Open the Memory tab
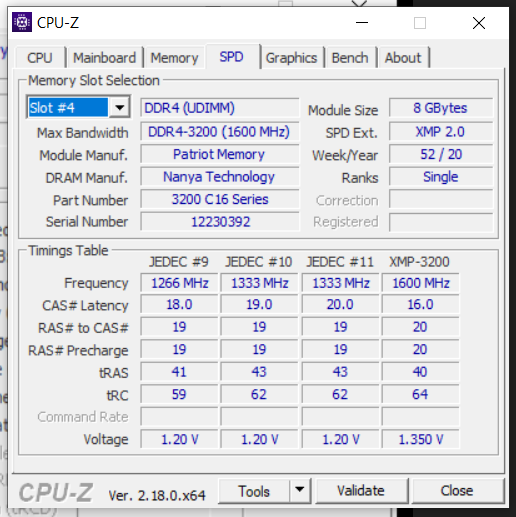516x517 pixels. tap(174, 58)
